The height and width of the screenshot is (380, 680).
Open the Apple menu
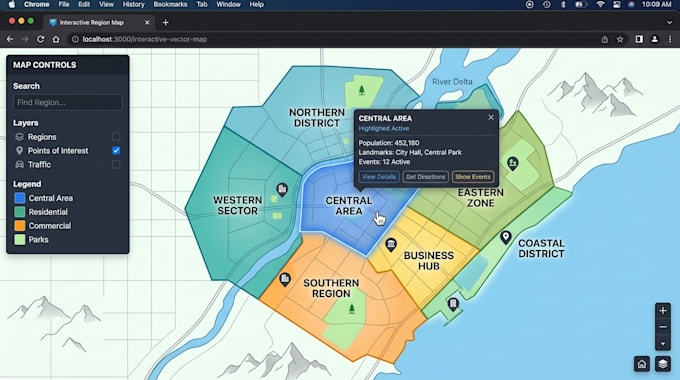coord(12,4)
